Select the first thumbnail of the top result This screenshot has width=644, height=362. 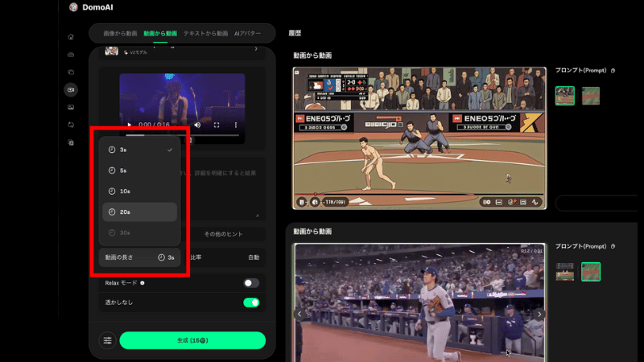point(565,96)
